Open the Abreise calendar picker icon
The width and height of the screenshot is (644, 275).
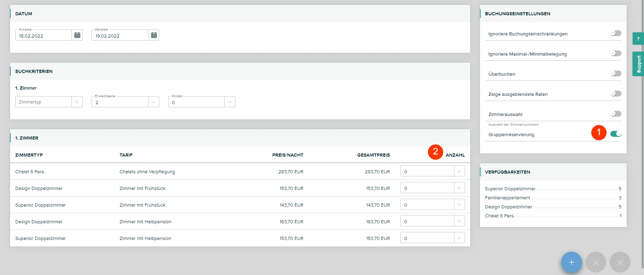[154, 35]
